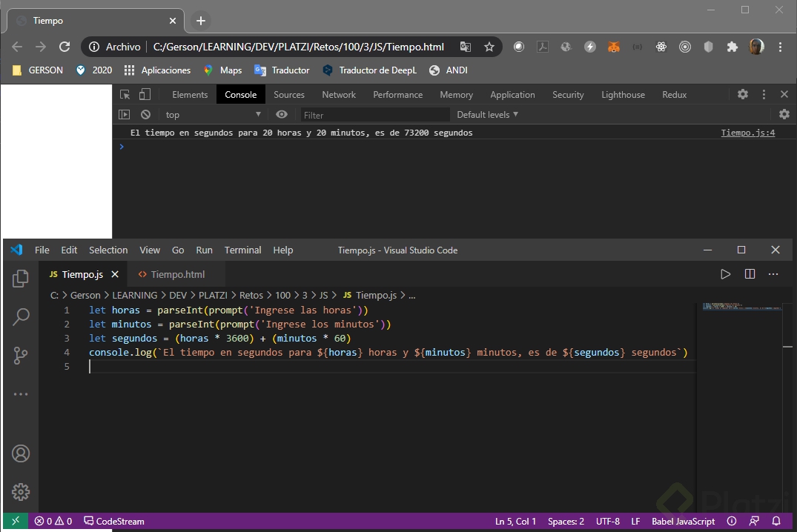Switch to the Network panel tab
Screen dimensions: 797x532
click(339, 95)
